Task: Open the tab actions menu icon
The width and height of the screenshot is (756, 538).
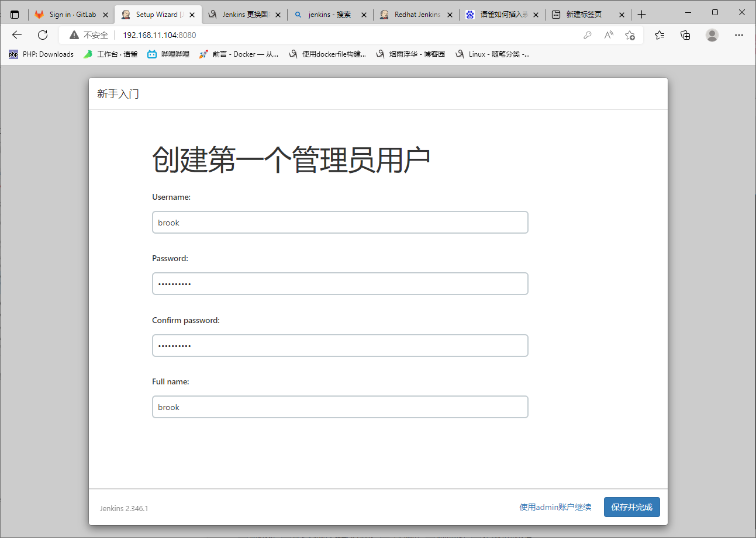Action: coord(15,15)
